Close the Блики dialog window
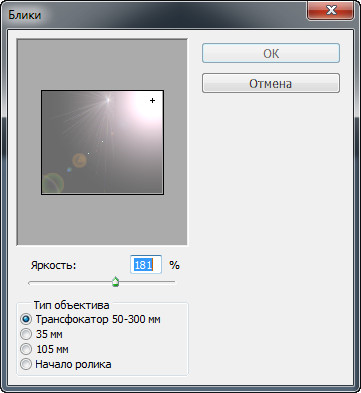 coord(330,10)
